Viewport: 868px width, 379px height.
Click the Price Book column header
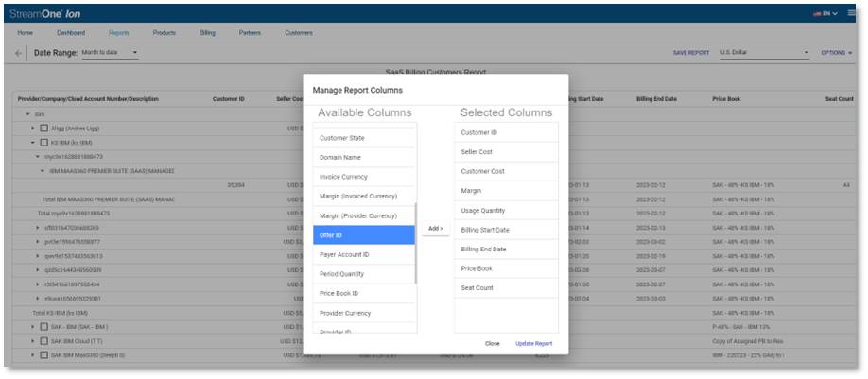pos(726,99)
